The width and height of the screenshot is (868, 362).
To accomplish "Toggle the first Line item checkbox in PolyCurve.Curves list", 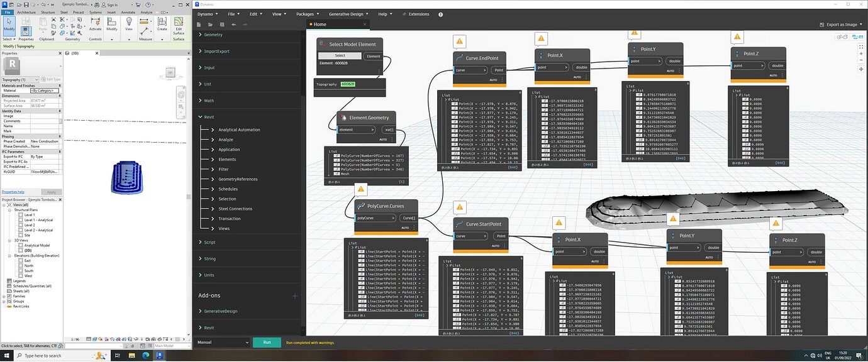I will (x=362, y=252).
